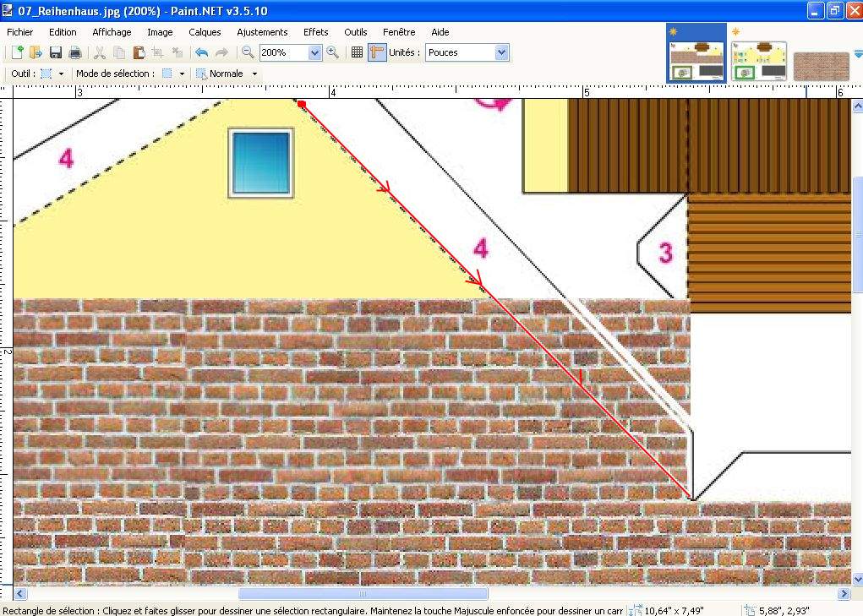Click the Paste clipboard icon
Viewport: 863px width, 616px height.
tap(139, 52)
